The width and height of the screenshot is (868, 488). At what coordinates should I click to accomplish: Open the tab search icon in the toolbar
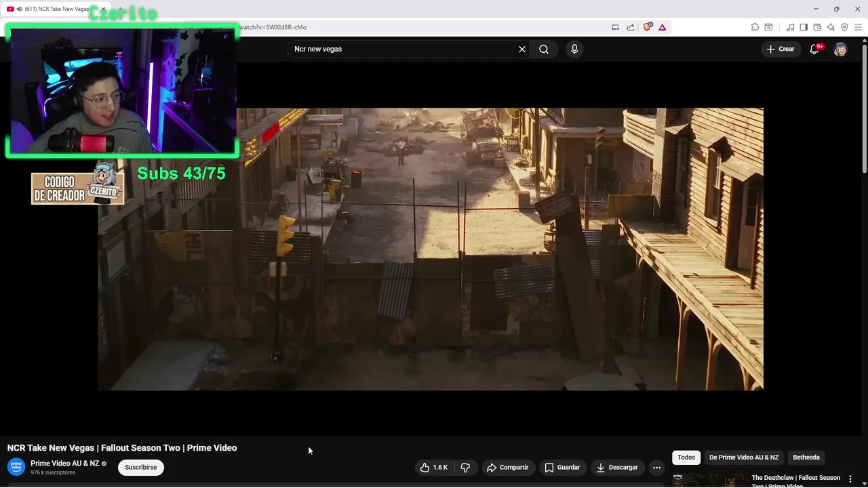pyautogui.click(x=768, y=27)
